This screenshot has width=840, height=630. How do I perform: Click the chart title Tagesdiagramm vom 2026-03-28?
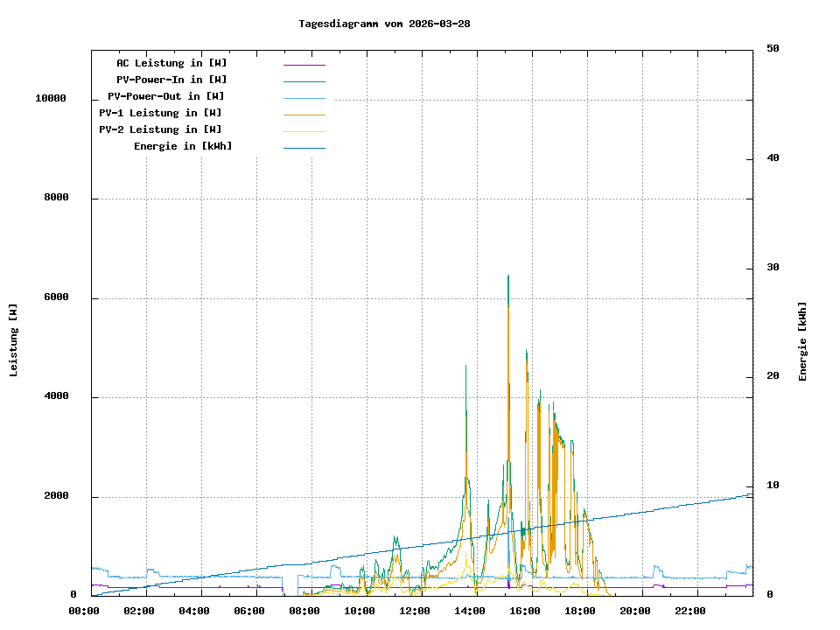click(x=384, y=24)
